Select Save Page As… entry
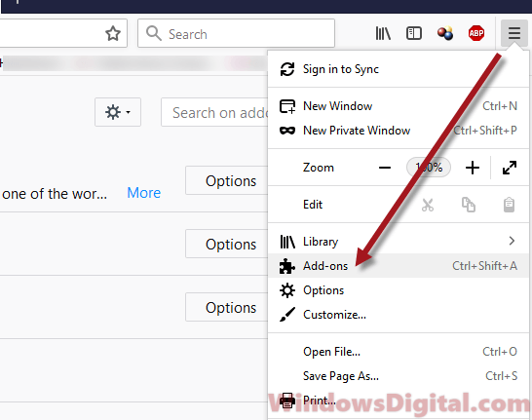 (399, 376)
